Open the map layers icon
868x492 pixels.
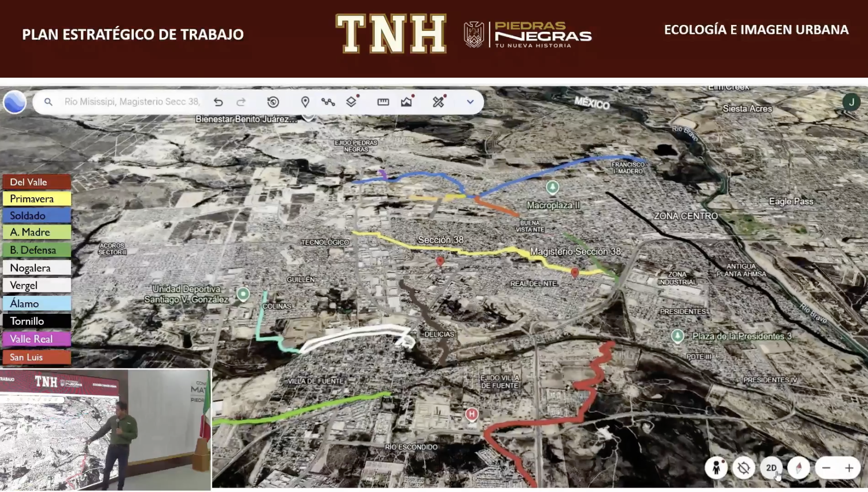351,102
